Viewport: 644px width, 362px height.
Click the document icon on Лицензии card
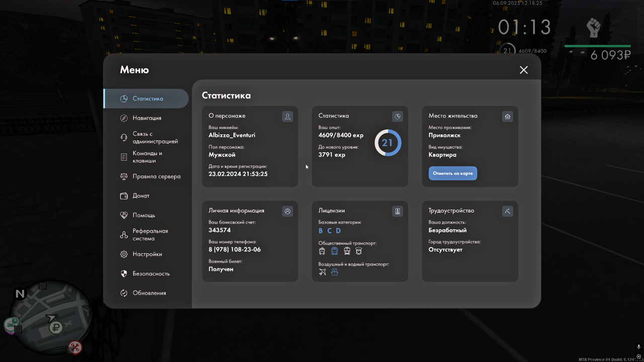point(397,212)
